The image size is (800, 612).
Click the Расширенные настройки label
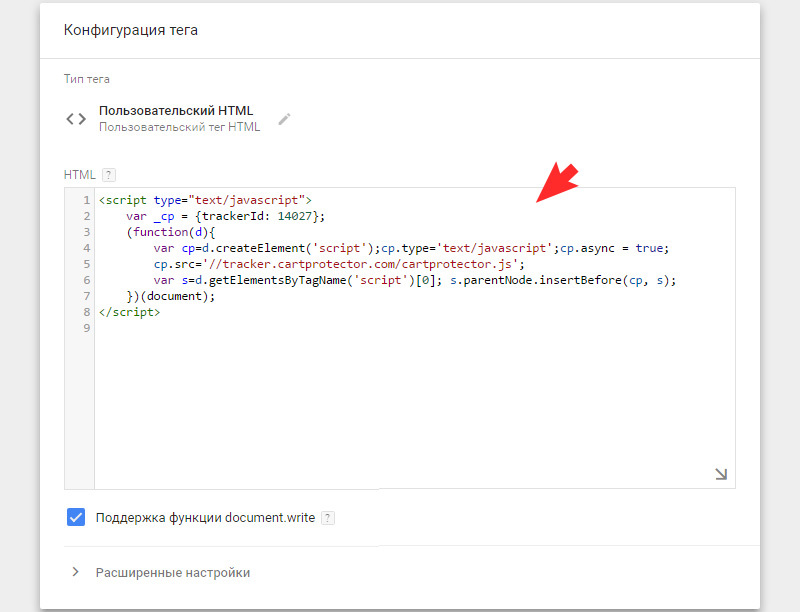173,572
